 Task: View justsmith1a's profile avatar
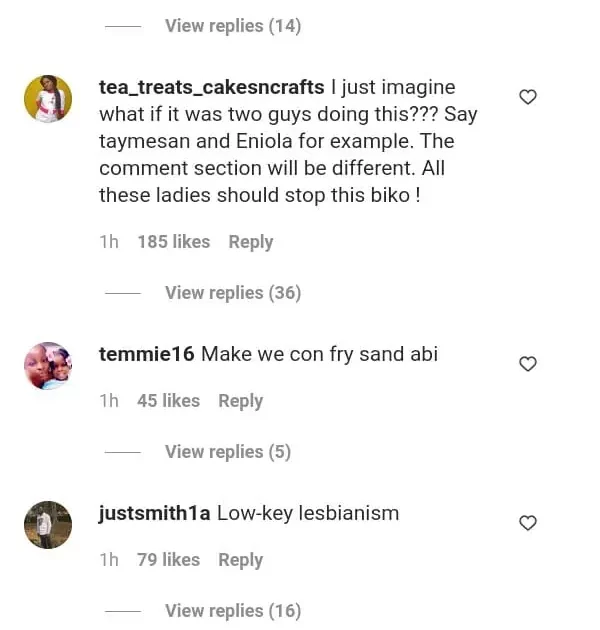[48, 525]
